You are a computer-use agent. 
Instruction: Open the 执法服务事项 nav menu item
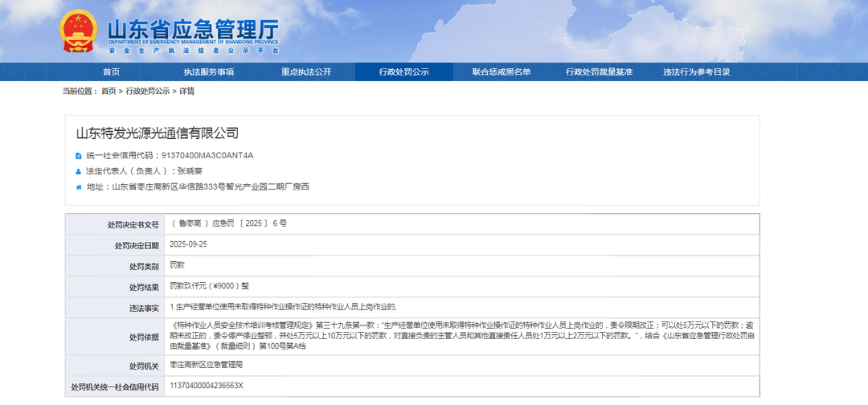[209, 72]
